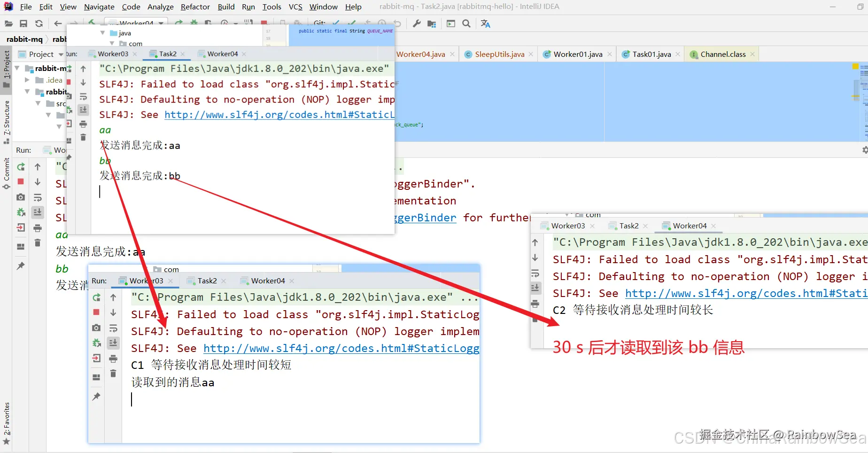The height and width of the screenshot is (453, 868).
Task: Collapse the rabbit-mq root tree node
Action: pyautogui.click(x=17, y=68)
